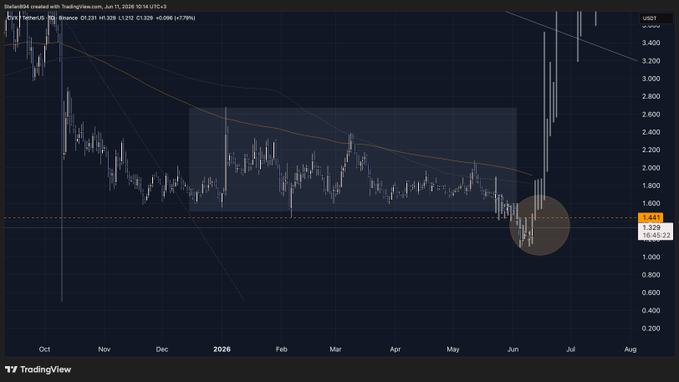Click the Apr label on time axis
Screen dimensions: 679x382
click(x=395, y=349)
